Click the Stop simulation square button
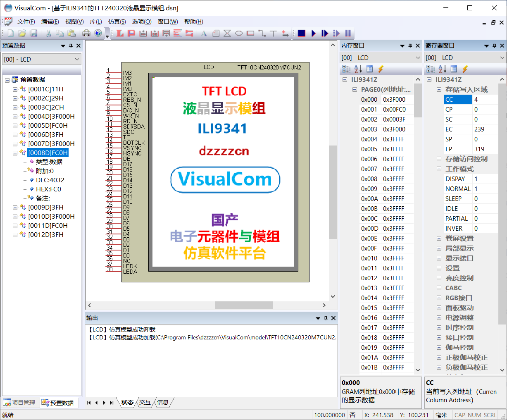Screen dimensions: 507x420 [302, 33]
